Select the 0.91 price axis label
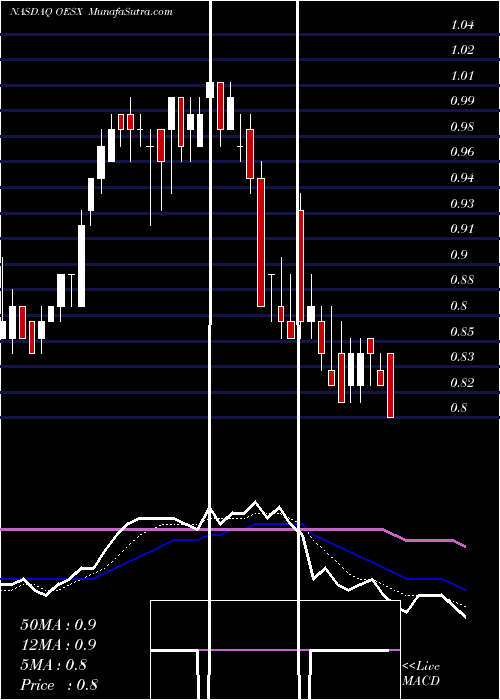Screen dimensions: 500x700 pyautogui.click(x=462, y=229)
